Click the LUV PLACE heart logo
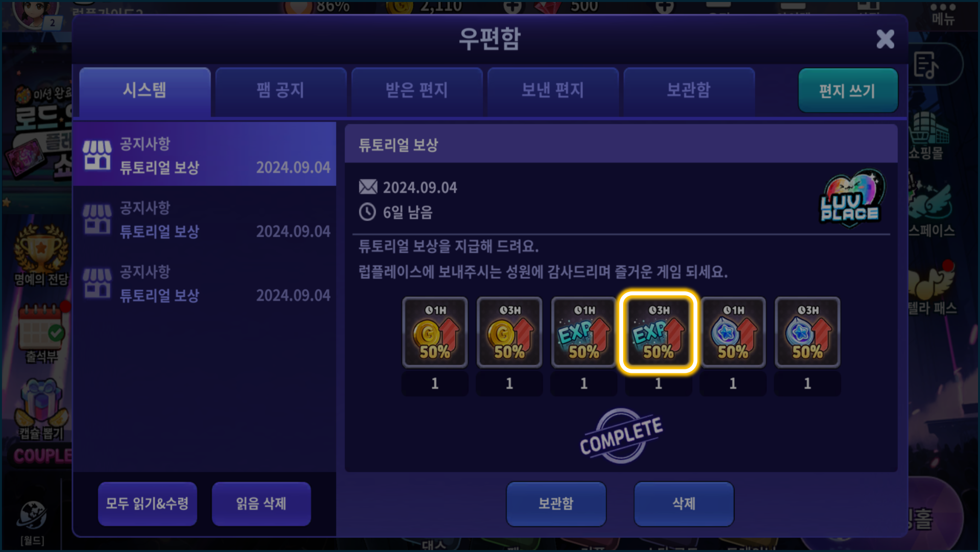This screenshot has height=552, width=980. (x=851, y=197)
